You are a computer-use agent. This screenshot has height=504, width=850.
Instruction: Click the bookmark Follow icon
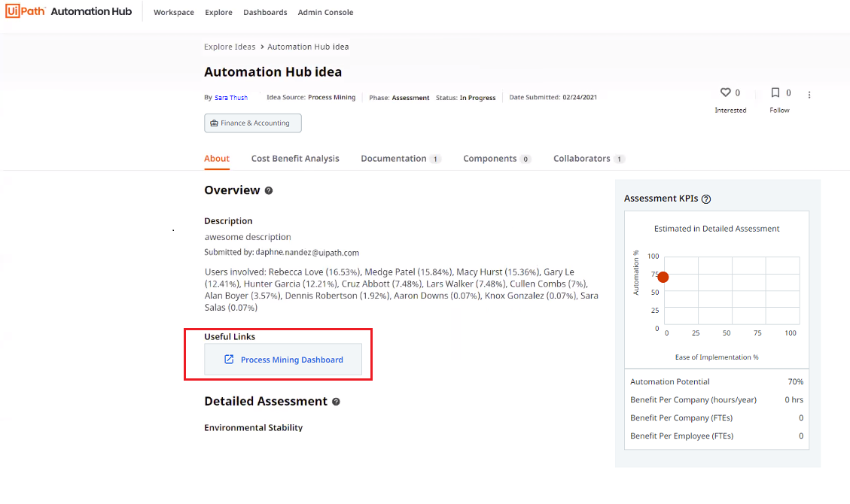775,93
